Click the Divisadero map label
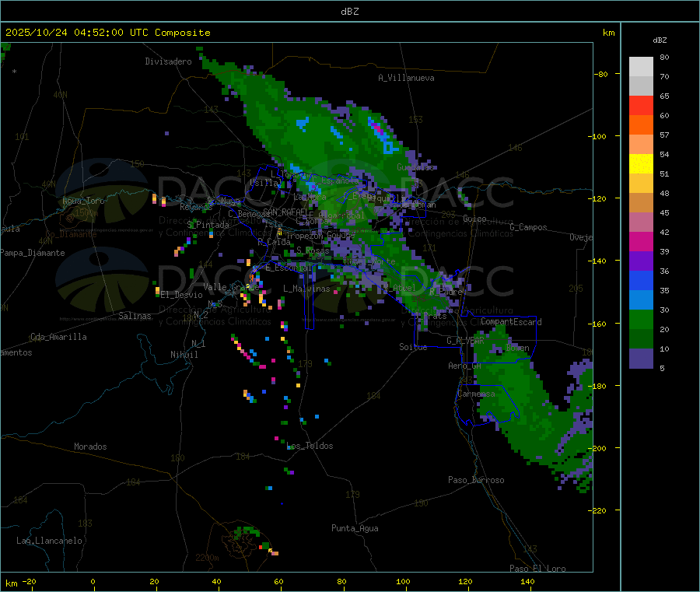Viewport: 700px width, 592px height. [168, 61]
